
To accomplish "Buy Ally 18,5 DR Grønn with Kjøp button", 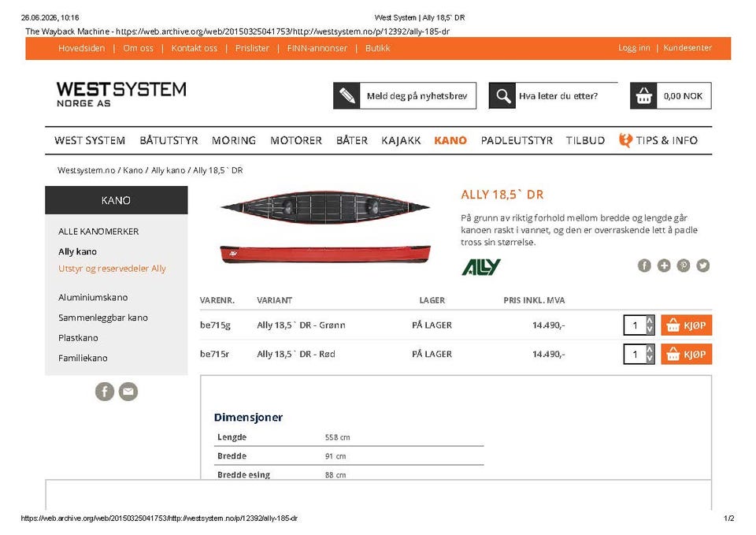I will point(686,325).
